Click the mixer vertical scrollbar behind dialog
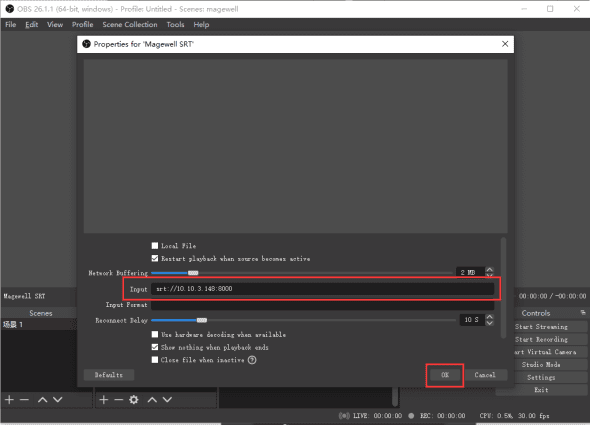 tap(395, 397)
